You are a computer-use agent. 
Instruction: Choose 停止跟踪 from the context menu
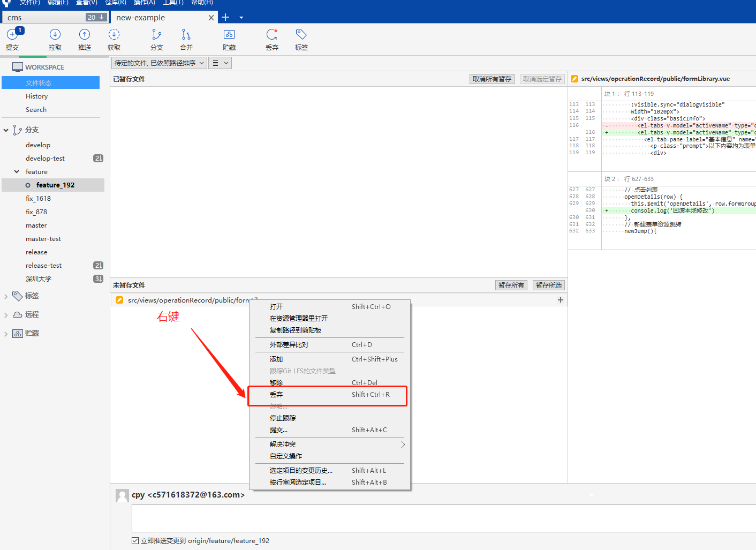pos(283,418)
